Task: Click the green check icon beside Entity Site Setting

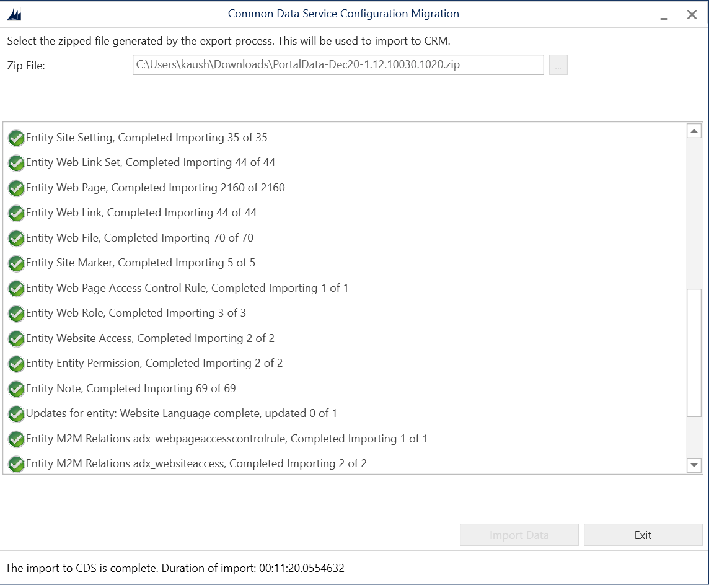Action: [16, 138]
